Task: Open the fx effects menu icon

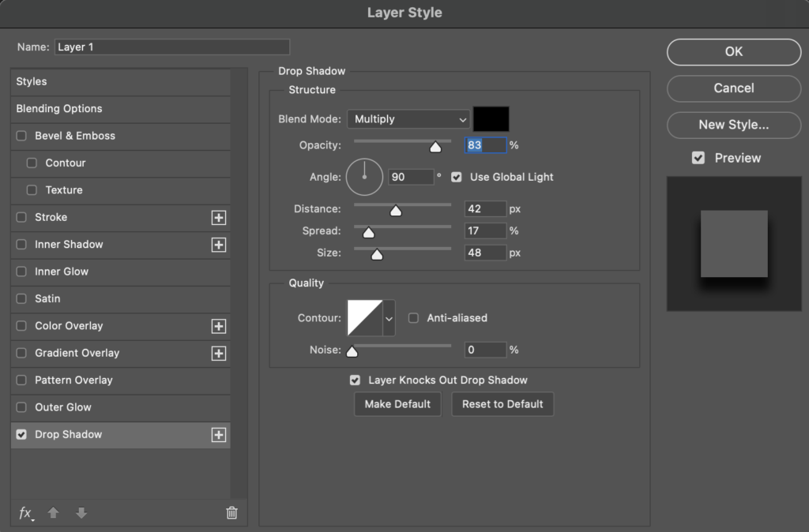Action: [26, 513]
